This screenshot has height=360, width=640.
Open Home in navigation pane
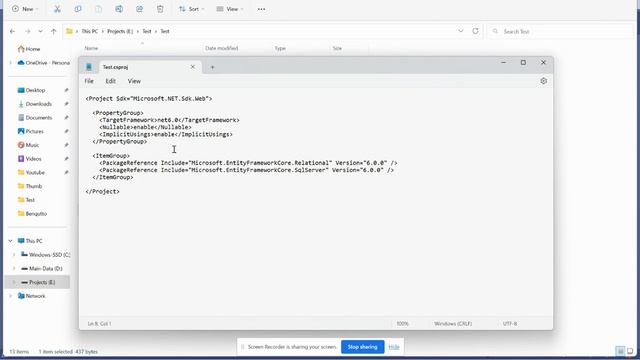29,49
